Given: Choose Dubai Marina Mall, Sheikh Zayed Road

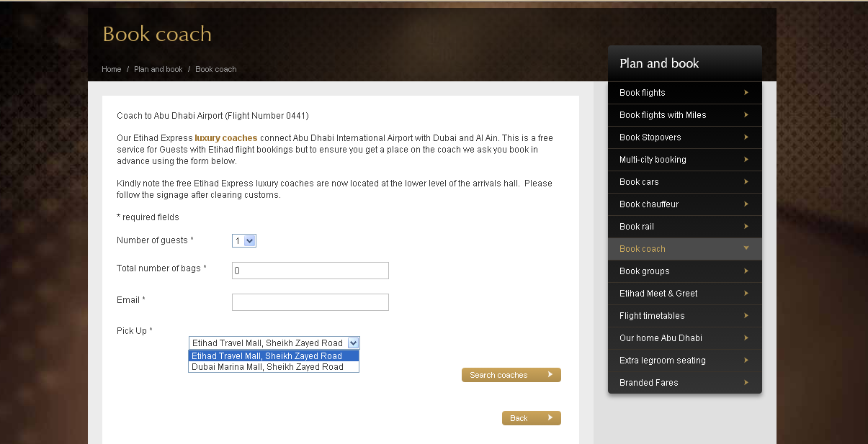Looking at the screenshot, I should [x=274, y=367].
